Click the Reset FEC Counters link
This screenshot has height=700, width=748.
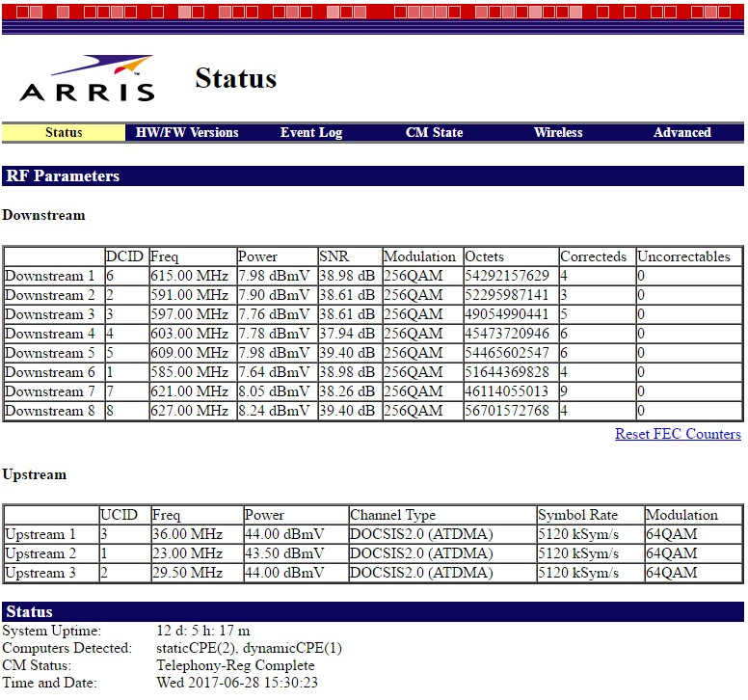click(x=678, y=434)
